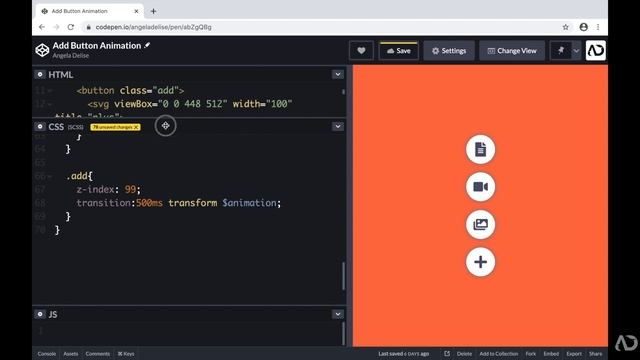Fork this pen
The image size is (640, 360).
[531, 353]
